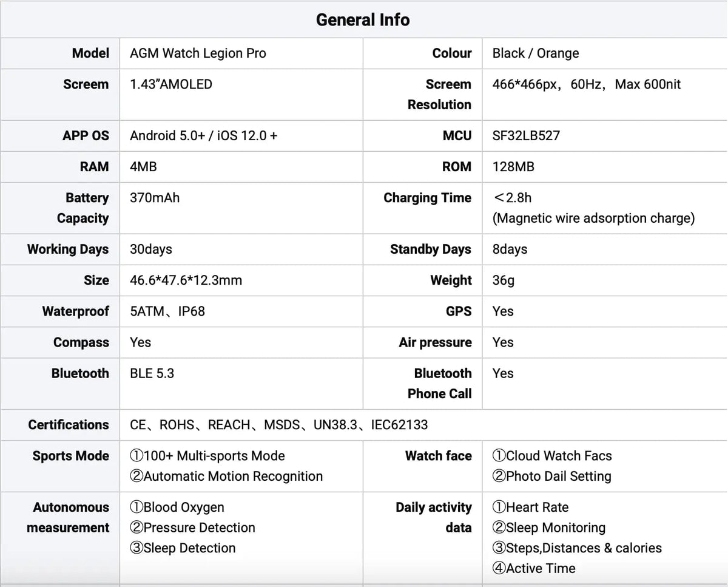Click the Black / Orange value
This screenshot has width=728, height=587.
[536, 53]
